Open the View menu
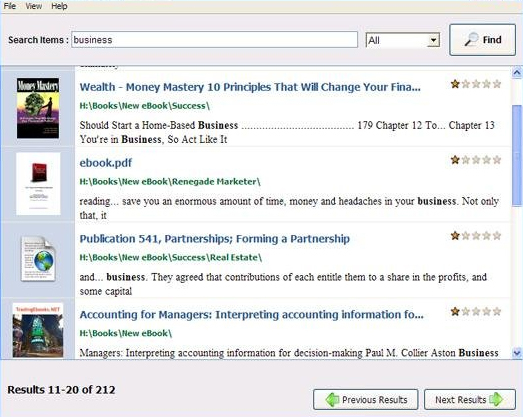Viewport: 523px width, 417px height. coord(34,6)
